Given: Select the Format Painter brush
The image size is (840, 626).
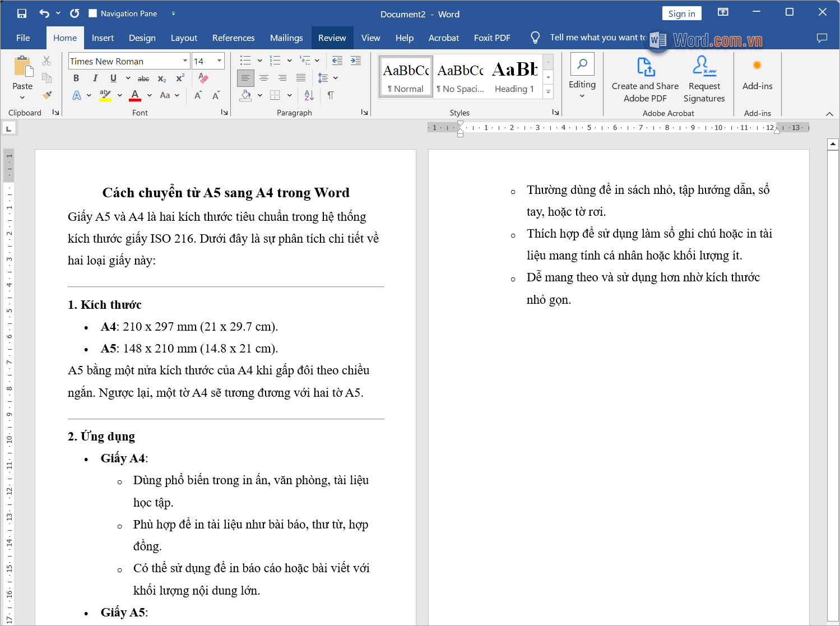Looking at the screenshot, I should 47,95.
